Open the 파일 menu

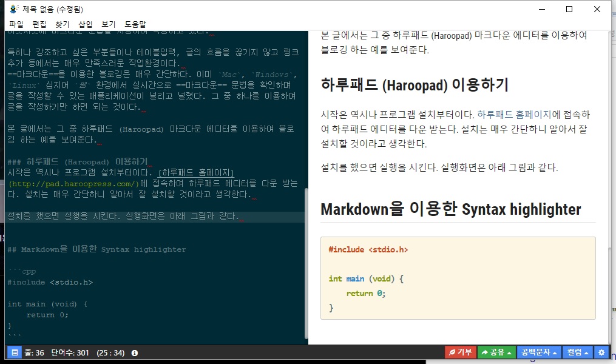pyautogui.click(x=16, y=24)
